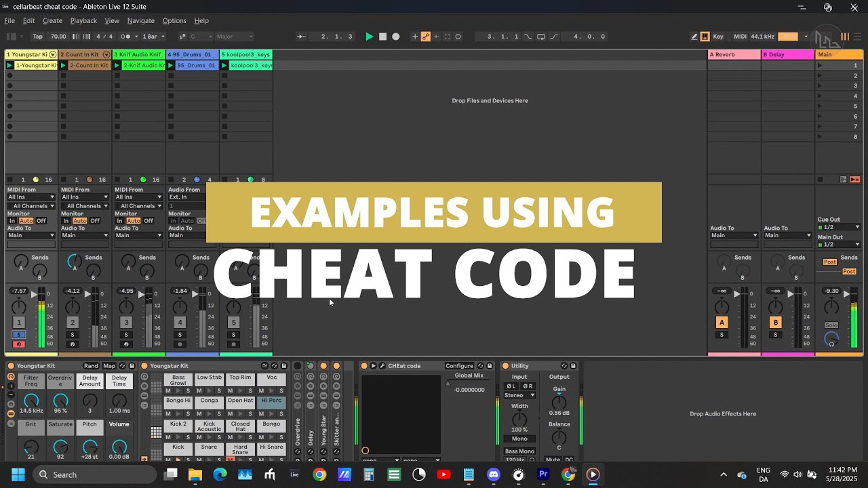Set track 1 Monitor to In
This screenshot has height=488, width=868.
coord(12,221)
